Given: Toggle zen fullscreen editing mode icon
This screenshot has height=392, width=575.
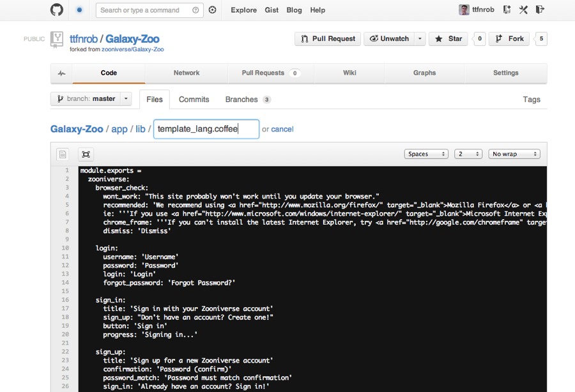Looking at the screenshot, I should tap(86, 154).
